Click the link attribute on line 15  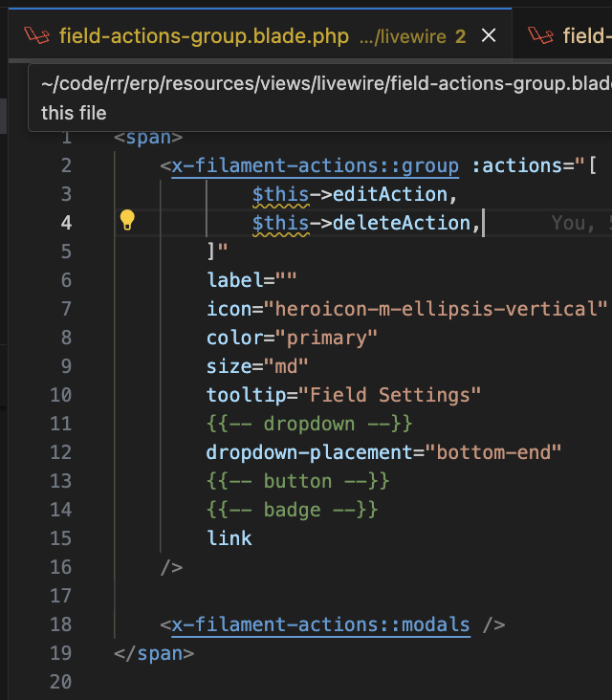[229, 538]
